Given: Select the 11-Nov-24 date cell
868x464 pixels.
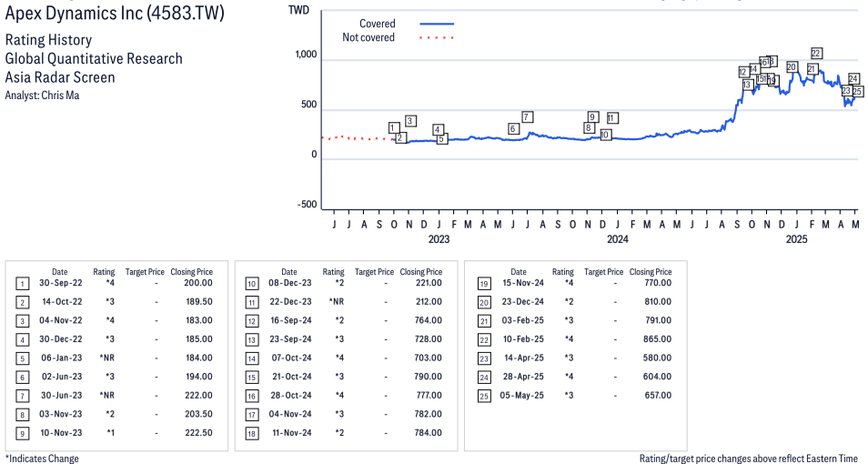Looking at the screenshot, I should coord(292,433).
